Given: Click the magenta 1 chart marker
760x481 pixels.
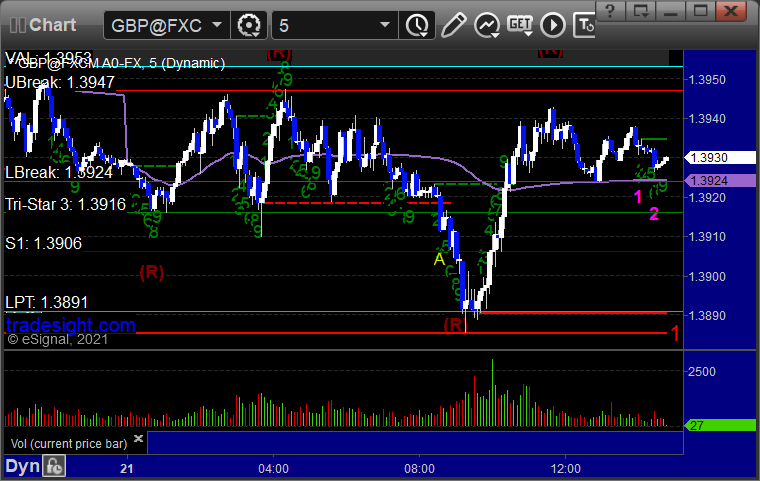Looking at the screenshot, I should (x=638, y=197).
